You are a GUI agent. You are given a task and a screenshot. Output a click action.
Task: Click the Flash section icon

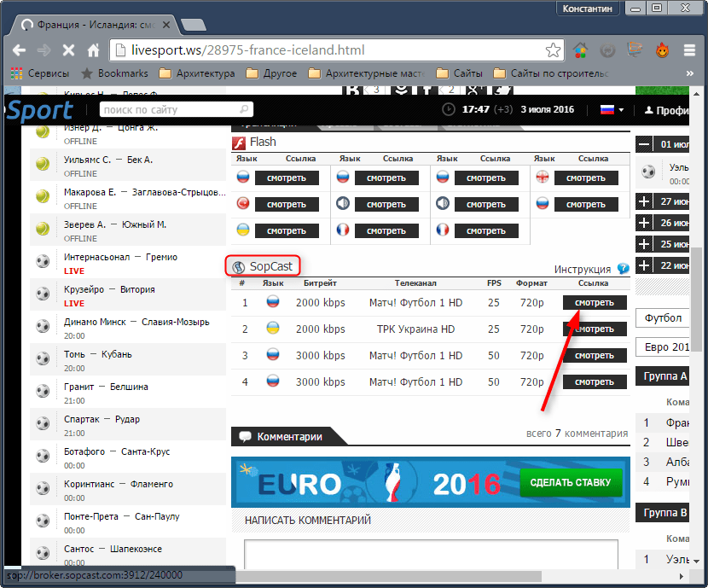pyautogui.click(x=238, y=143)
